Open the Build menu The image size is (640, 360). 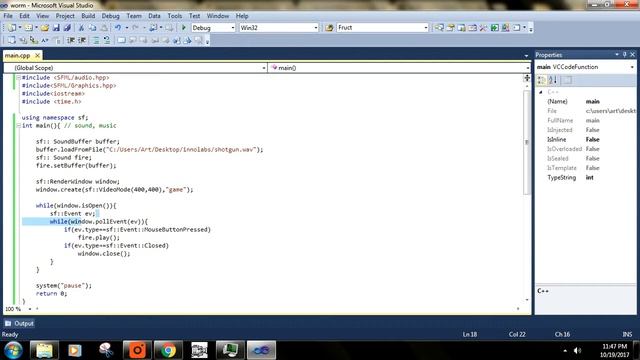click(88, 16)
